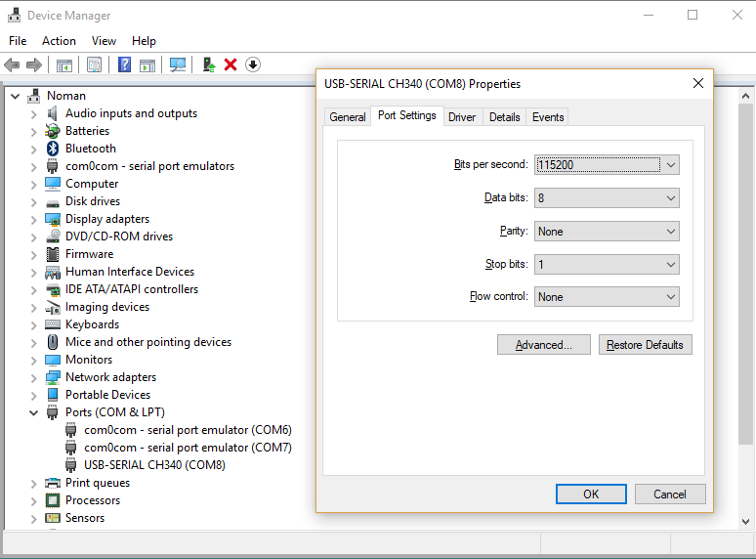
Task: Click the Display adapters icon
Action: point(53,219)
